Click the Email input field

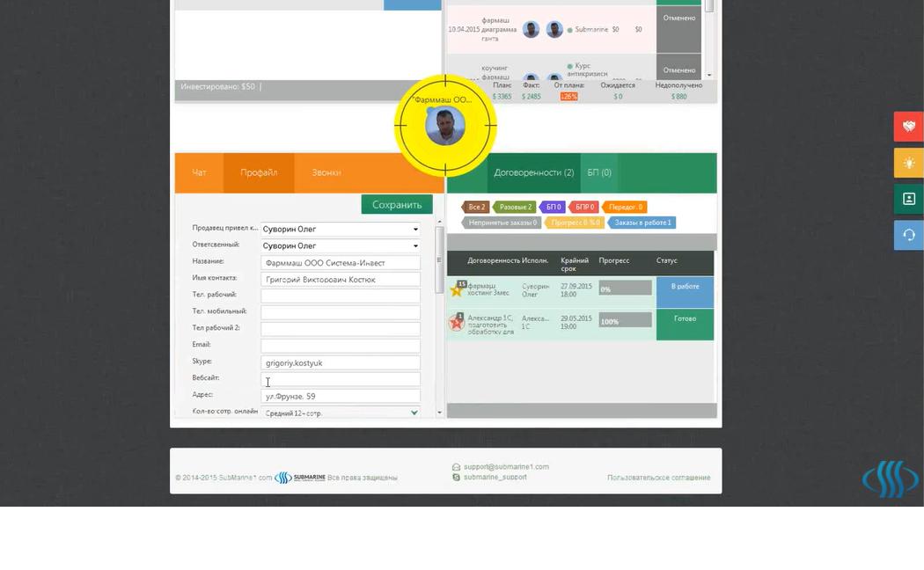(341, 346)
